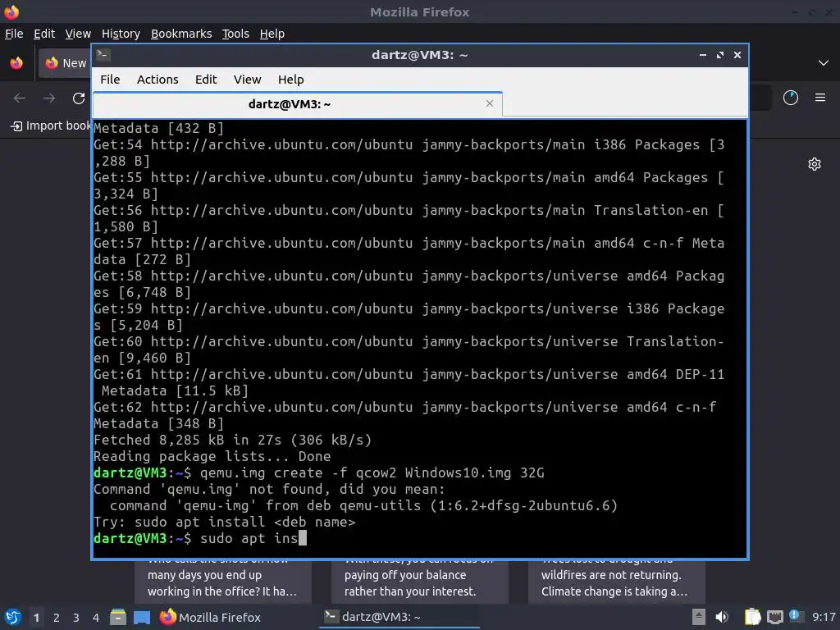Select the New Tab in Firefox

[x=65, y=63]
